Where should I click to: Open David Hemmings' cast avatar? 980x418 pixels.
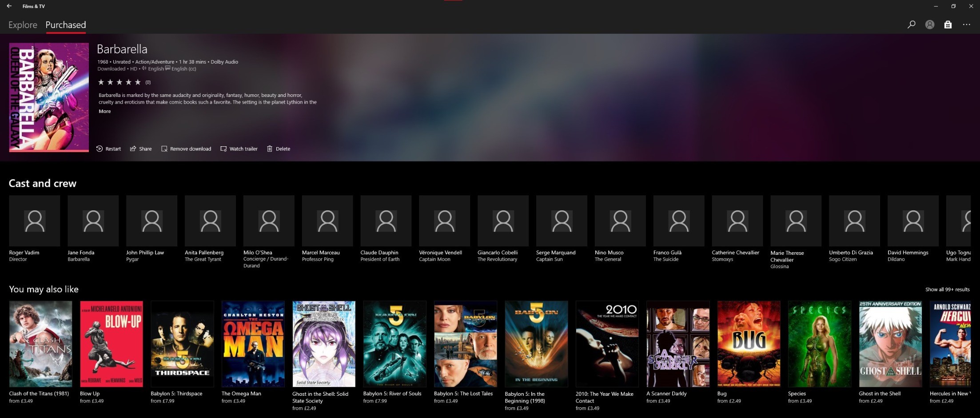pyautogui.click(x=913, y=221)
